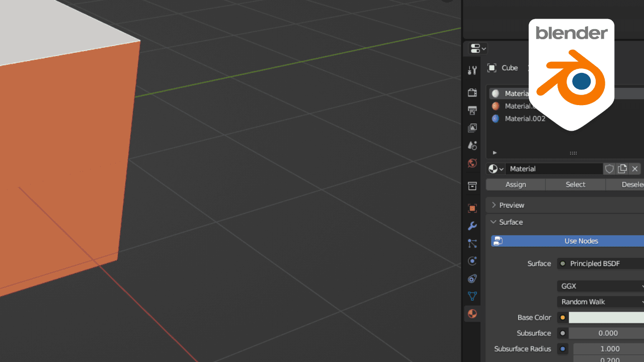This screenshot has width=644, height=362.
Task: Select the white Material slot
Action: coord(509,94)
